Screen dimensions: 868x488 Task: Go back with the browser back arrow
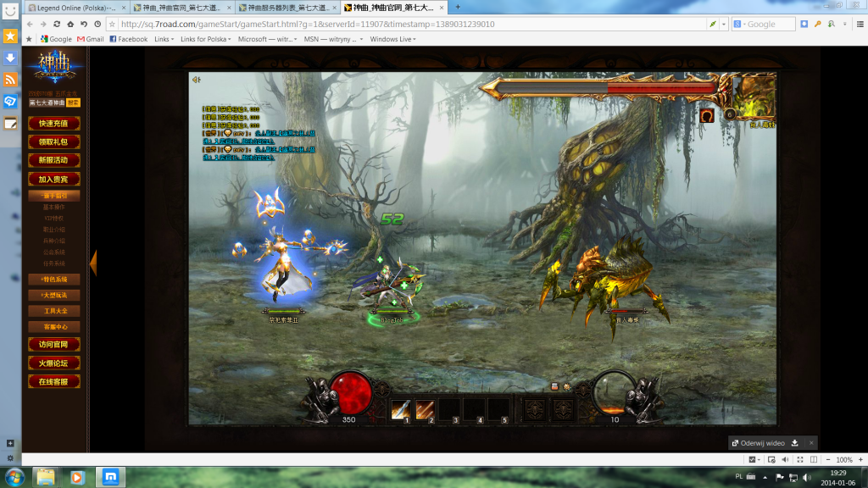coord(30,25)
